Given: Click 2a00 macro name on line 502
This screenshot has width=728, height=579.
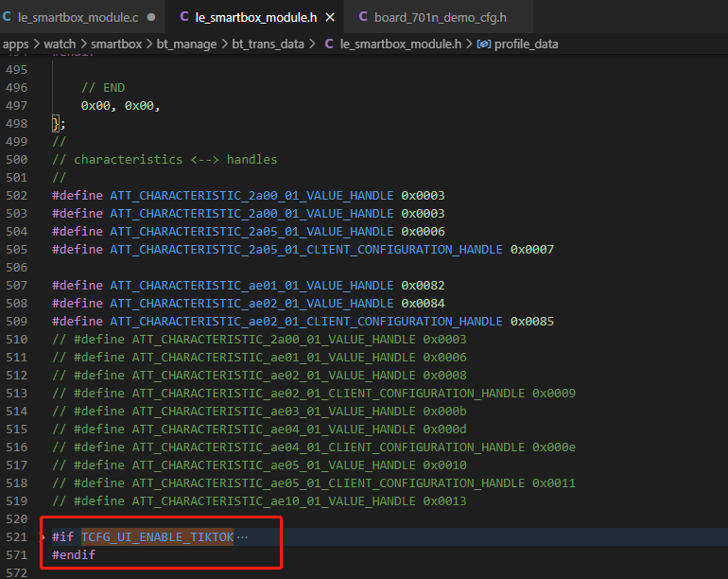Looking at the screenshot, I should 251,196.
